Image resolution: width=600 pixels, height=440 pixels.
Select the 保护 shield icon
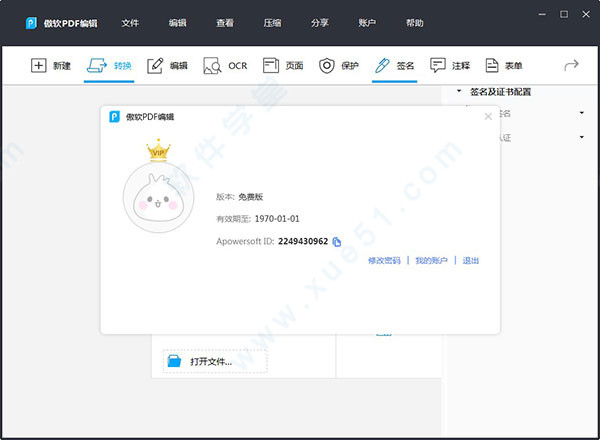[326, 65]
